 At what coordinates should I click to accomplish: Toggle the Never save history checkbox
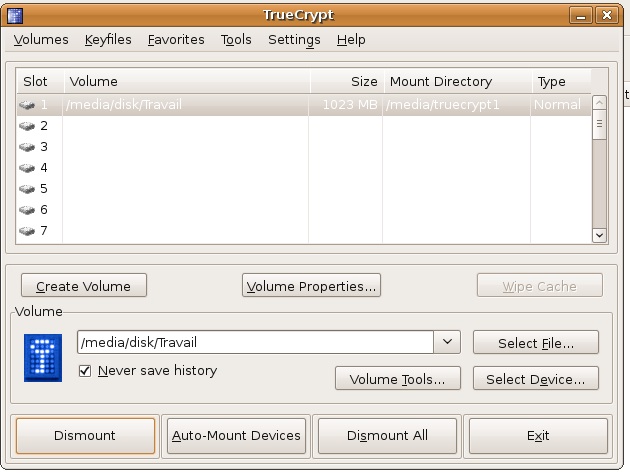[85, 371]
